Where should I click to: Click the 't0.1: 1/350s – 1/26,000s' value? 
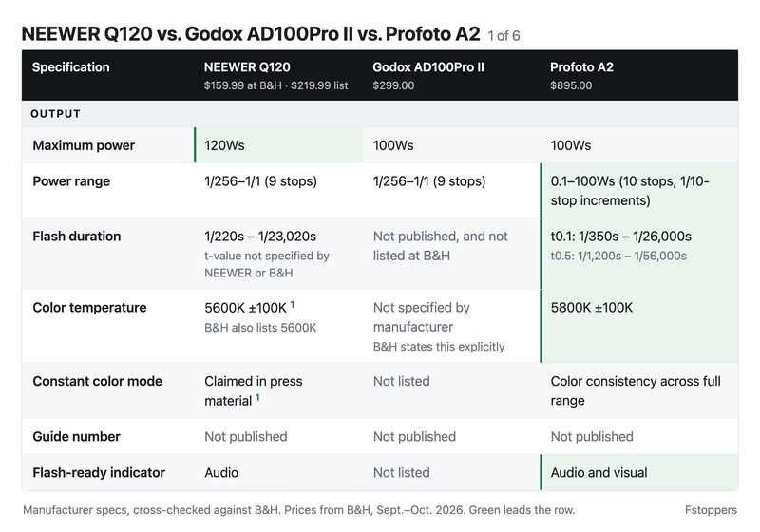click(621, 237)
